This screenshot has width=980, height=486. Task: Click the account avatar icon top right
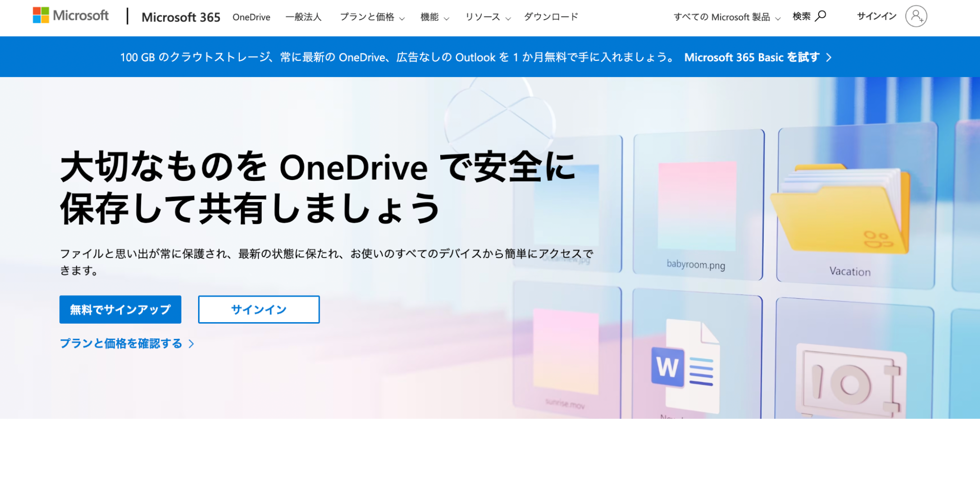(x=916, y=16)
